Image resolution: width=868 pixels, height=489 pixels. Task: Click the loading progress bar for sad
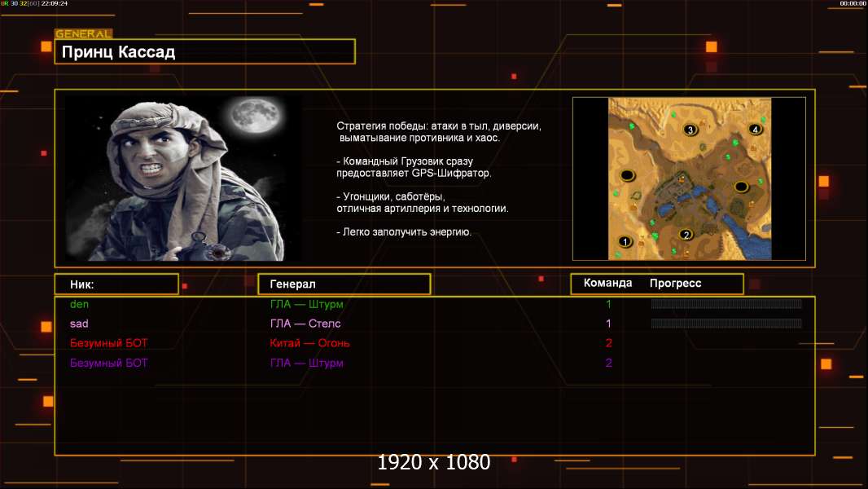click(726, 324)
